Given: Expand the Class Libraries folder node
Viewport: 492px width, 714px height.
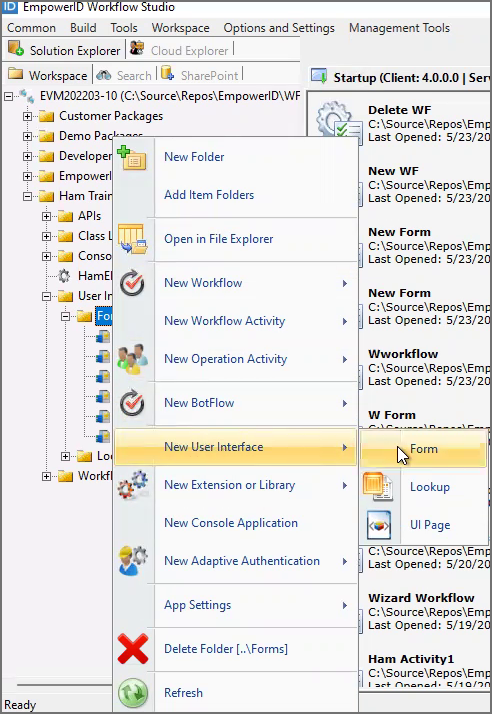Looking at the screenshot, I should (x=46, y=236).
